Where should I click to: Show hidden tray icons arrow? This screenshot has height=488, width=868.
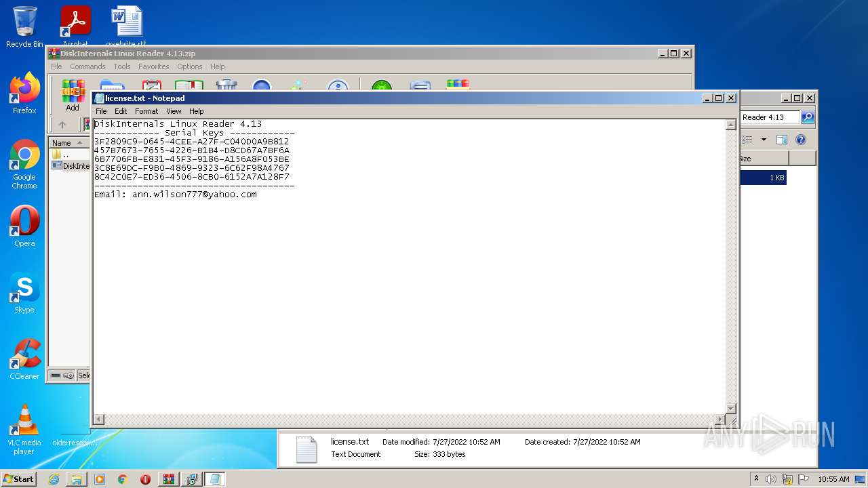(756, 479)
